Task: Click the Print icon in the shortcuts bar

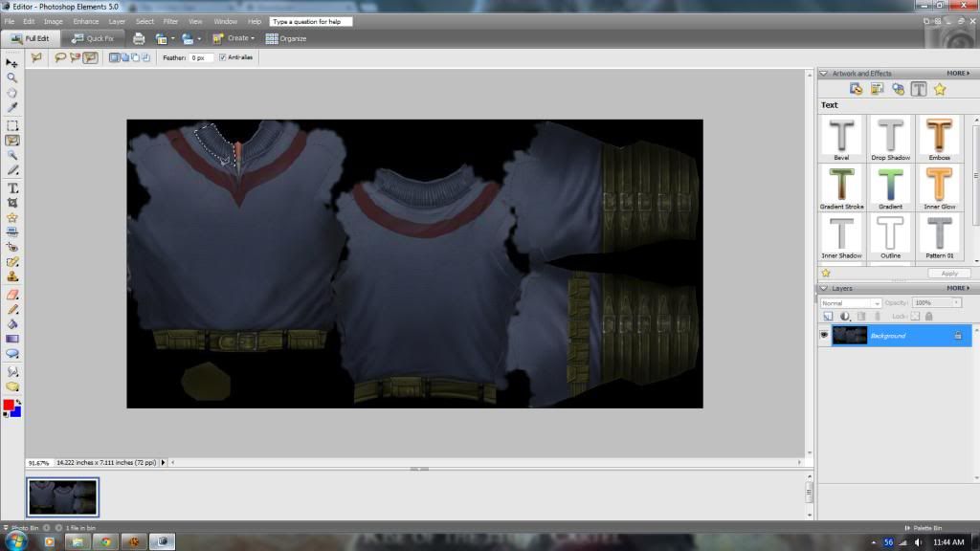Action: (x=139, y=38)
